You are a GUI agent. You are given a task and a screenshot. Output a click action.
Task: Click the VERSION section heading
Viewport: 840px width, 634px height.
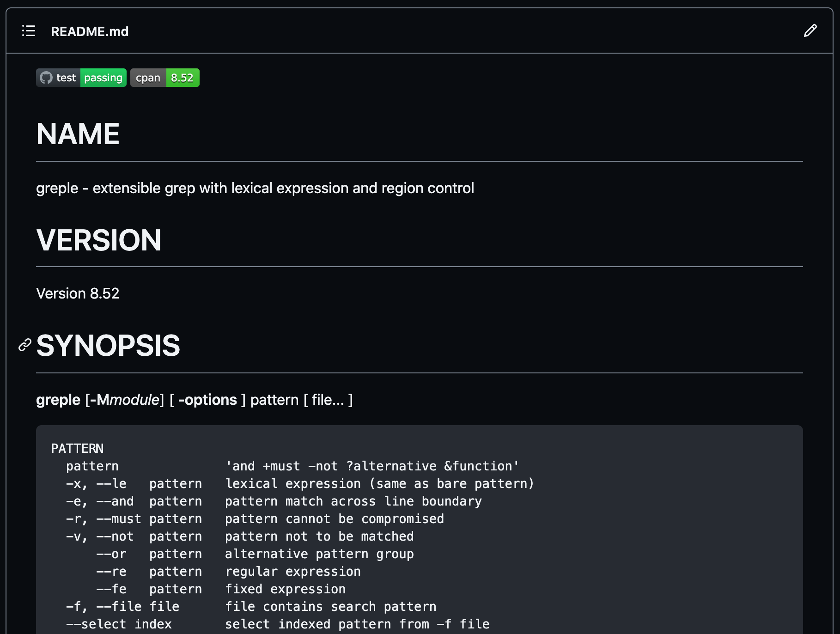click(98, 240)
